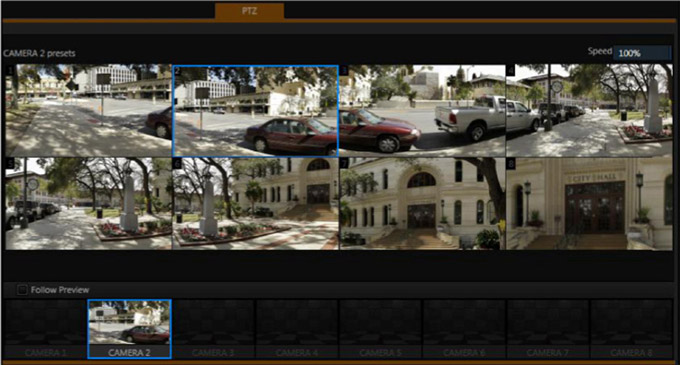Image resolution: width=680 pixels, height=365 pixels.
Task: Click the Speed 100% field
Action: [642, 53]
